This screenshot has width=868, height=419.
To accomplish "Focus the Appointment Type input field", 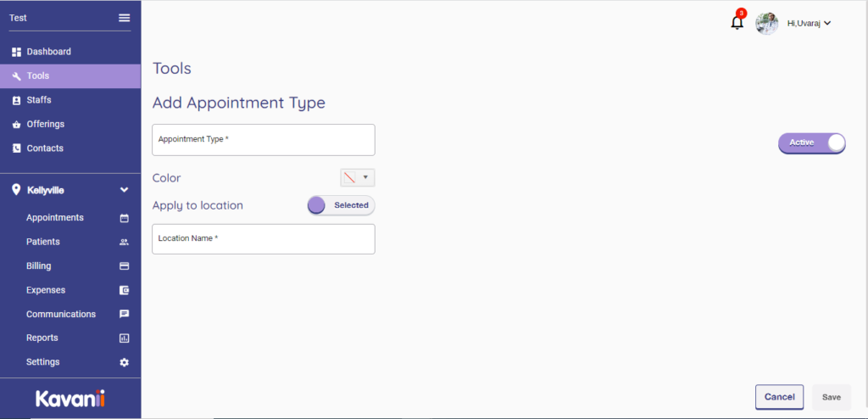I will click(x=263, y=140).
